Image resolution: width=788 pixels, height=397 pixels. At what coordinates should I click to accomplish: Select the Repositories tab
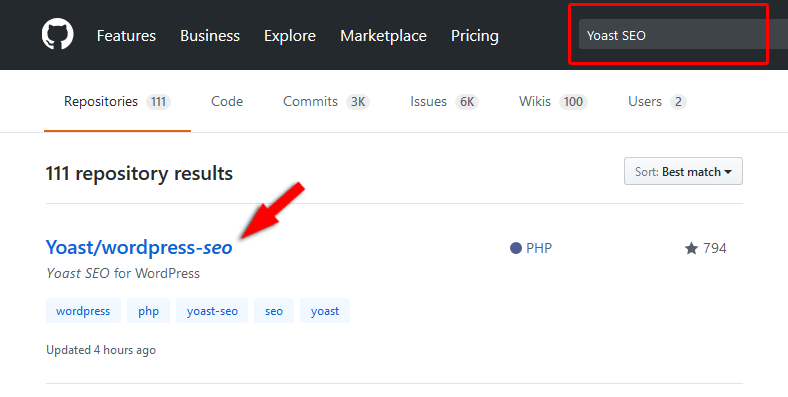[x=117, y=102]
